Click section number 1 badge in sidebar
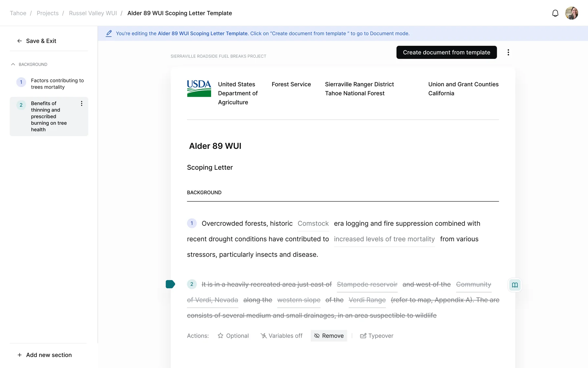This screenshot has height=368, width=588. tap(21, 82)
